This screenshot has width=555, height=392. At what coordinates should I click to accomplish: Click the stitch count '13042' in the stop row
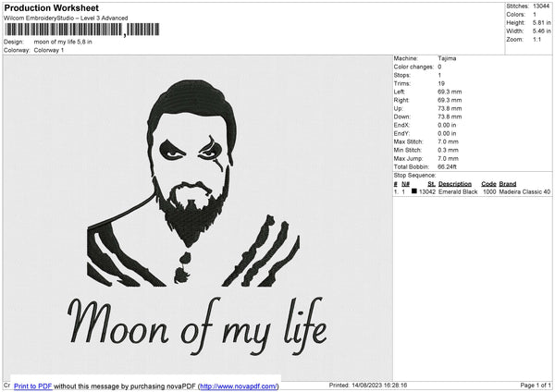point(427,191)
